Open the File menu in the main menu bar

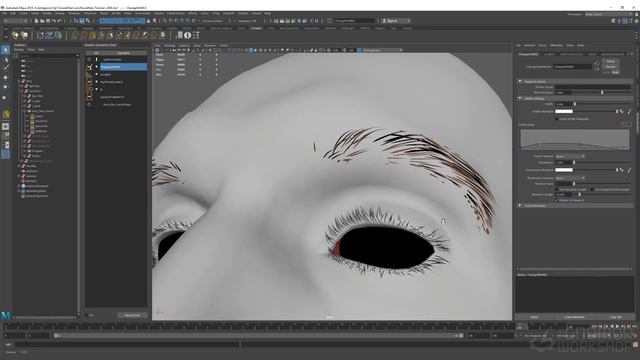[x=4, y=13]
